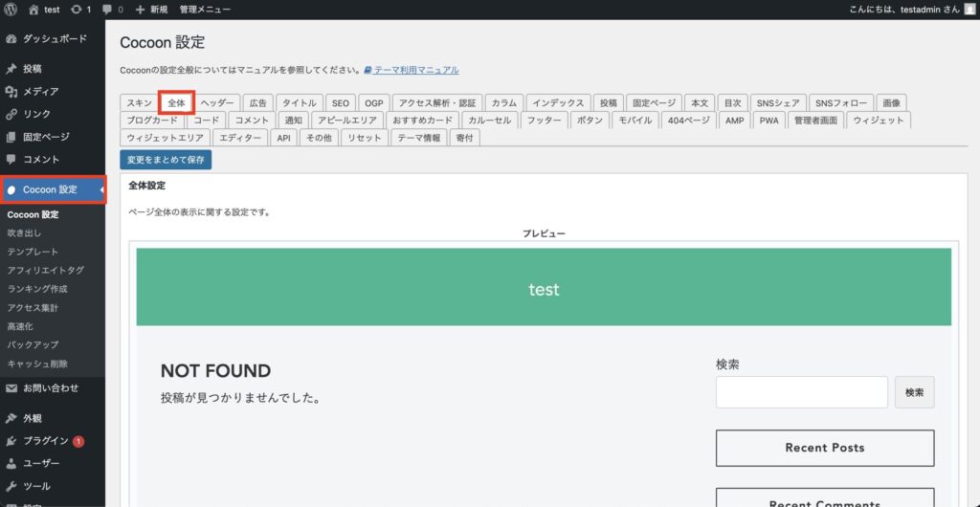Click the preview search input field

(x=802, y=392)
